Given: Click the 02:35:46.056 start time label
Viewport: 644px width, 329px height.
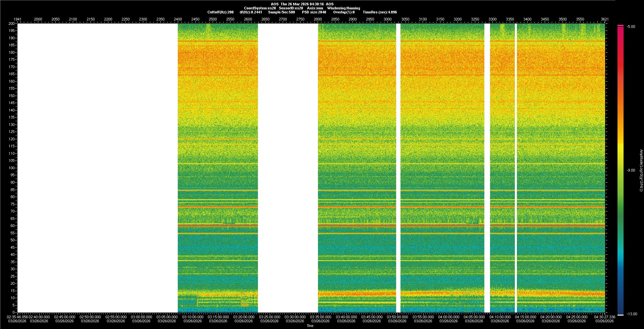Looking at the screenshot, I should pyautogui.click(x=17, y=317).
